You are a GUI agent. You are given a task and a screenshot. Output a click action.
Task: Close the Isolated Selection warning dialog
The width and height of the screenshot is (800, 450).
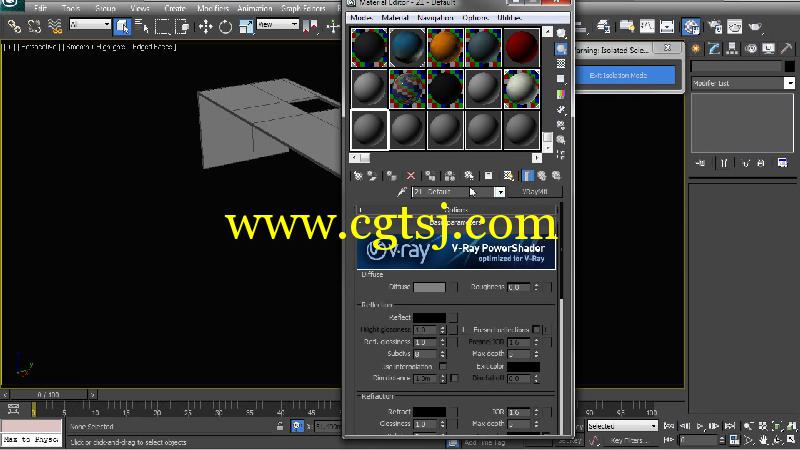pyautogui.click(x=667, y=47)
